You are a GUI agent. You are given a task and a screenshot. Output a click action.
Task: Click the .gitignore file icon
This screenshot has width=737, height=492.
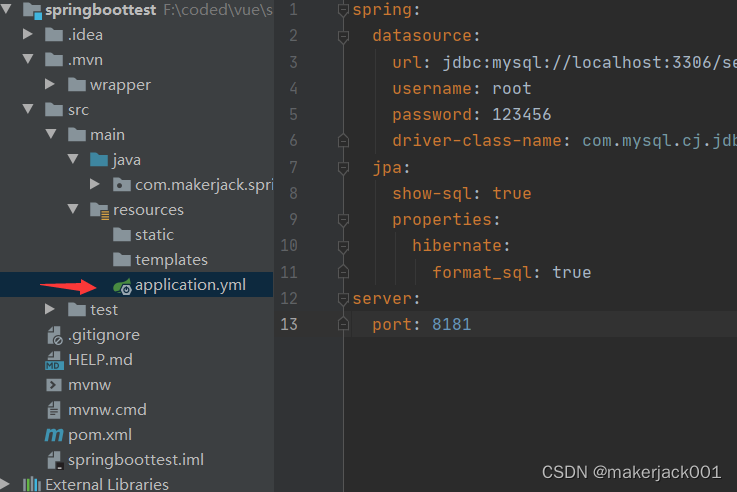click(54, 335)
